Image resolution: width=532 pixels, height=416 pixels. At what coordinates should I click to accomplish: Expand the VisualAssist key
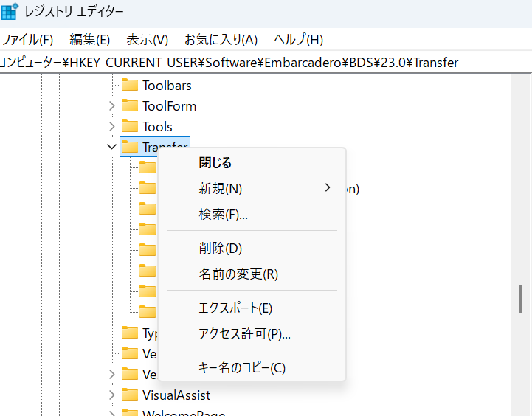click(x=111, y=395)
